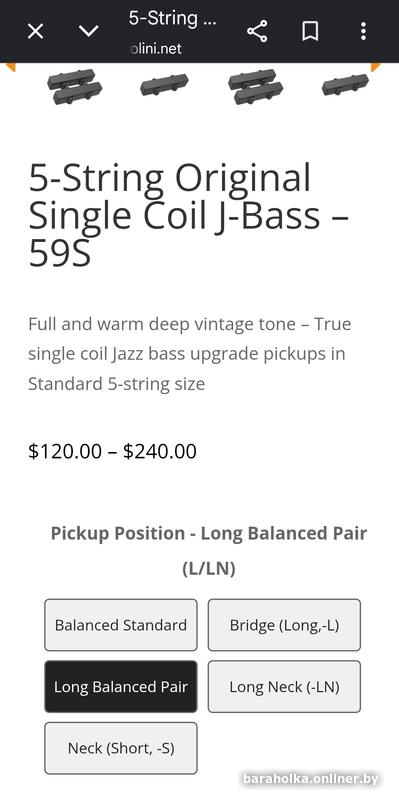399x800 pixels.
Task: Tap the share icon
Action: (257, 32)
